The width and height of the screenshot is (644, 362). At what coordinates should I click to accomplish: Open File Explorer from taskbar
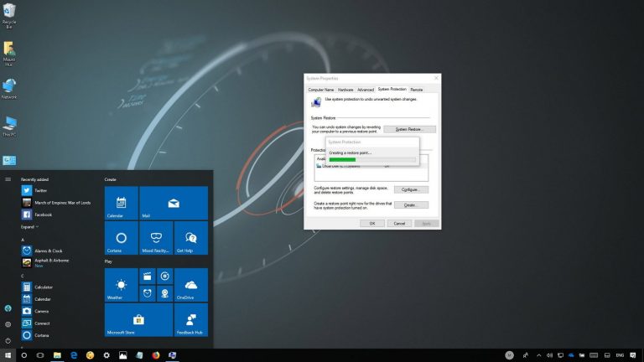click(57, 355)
